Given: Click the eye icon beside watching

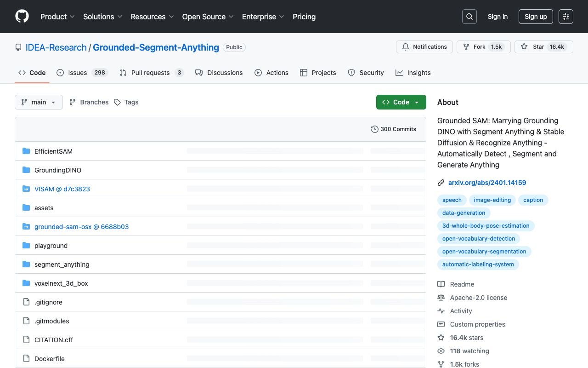Looking at the screenshot, I should 441,351.
